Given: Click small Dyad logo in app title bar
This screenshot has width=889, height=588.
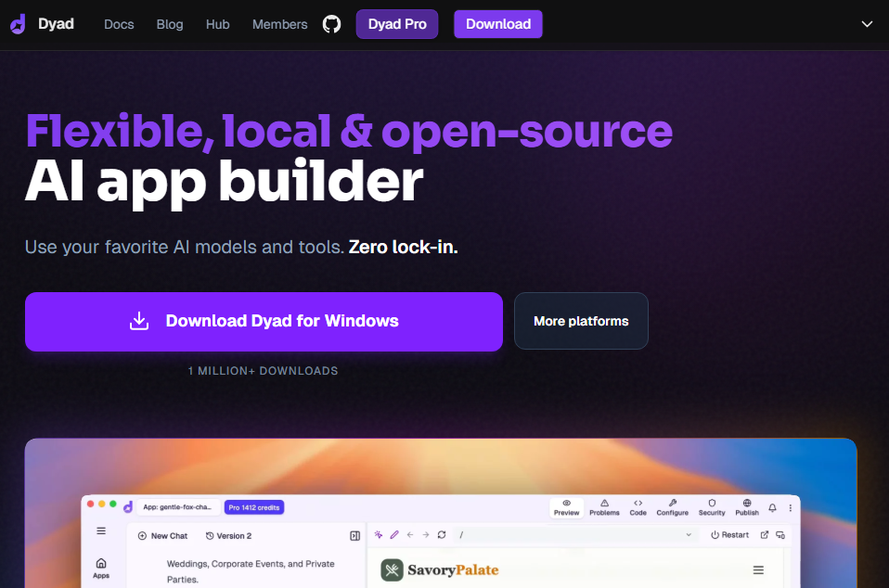Looking at the screenshot, I should [128, 507].
